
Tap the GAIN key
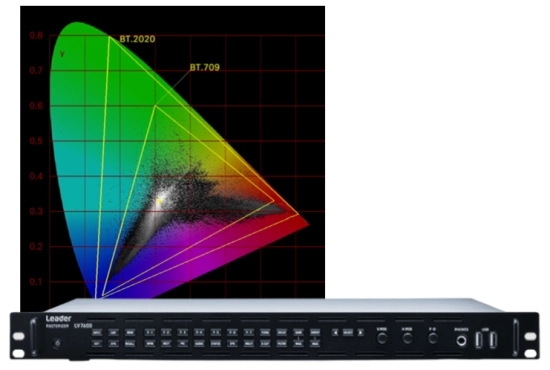tap(299, 332)
